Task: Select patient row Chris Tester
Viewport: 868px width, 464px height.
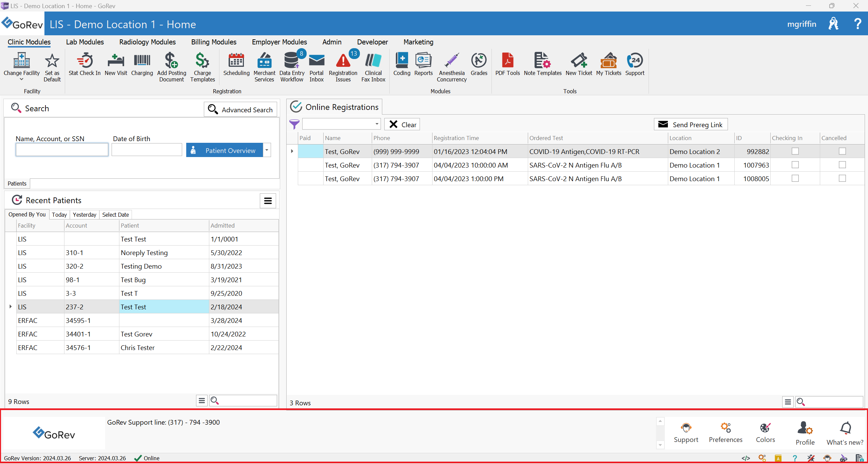Action: (148, 348)
